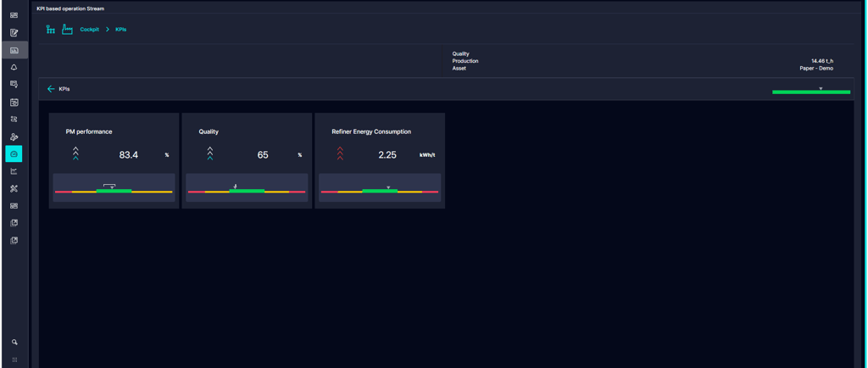868x368 pixels.
Task: Open the line chart trends icon in sidebar
Action: [14, 171]
